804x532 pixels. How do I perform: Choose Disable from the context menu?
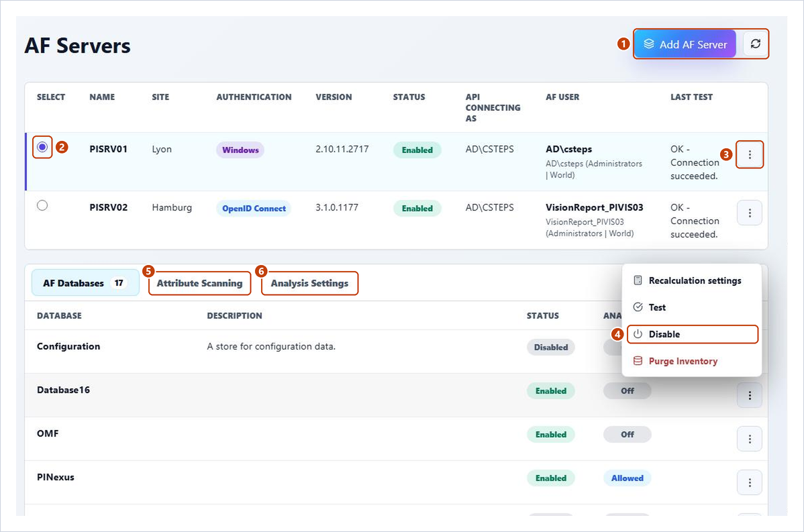tap(692, 334)
